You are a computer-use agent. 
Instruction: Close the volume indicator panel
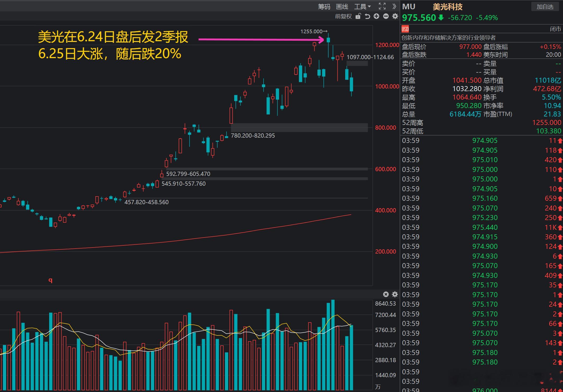coord(386,294)
